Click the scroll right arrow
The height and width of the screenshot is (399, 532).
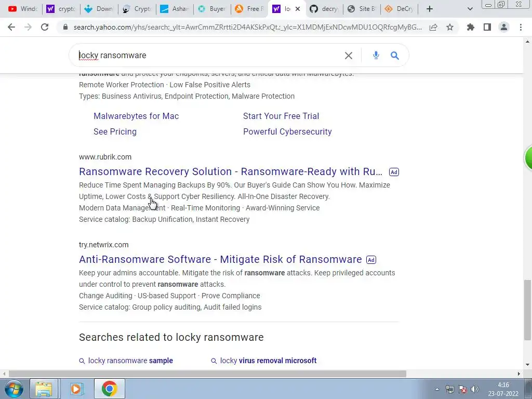[x=519, y=374]
